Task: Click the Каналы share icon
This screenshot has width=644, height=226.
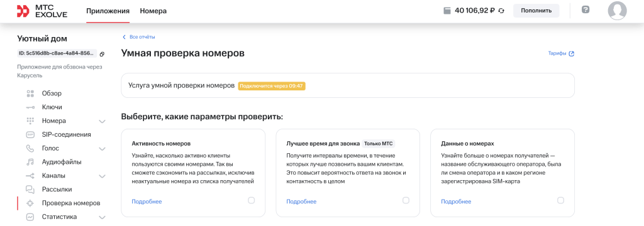Action: point(30,176)
